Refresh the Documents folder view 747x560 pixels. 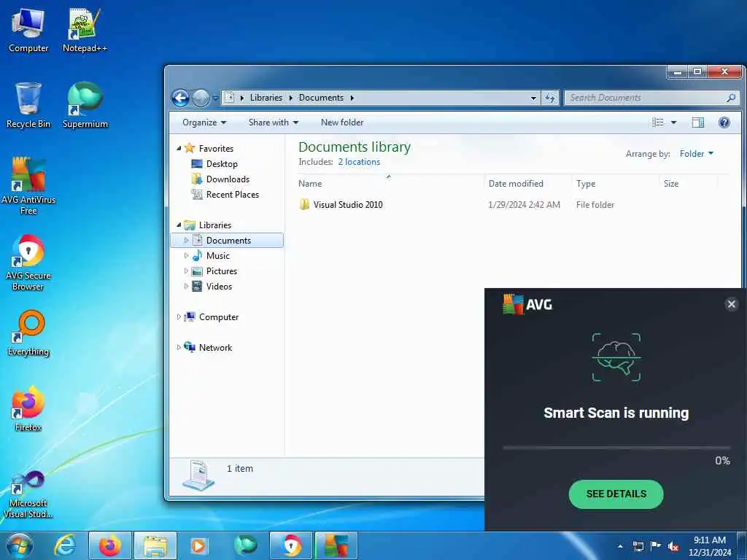tap(550, 98)
